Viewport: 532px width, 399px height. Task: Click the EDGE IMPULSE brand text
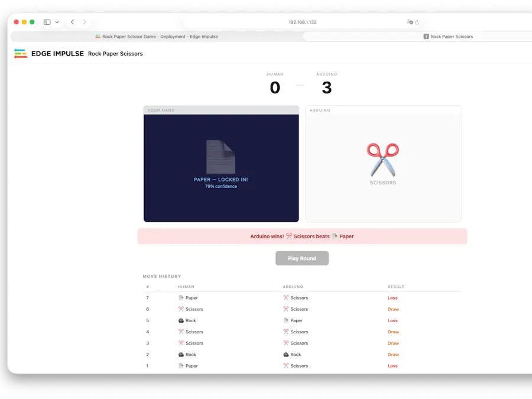[x=57, y=54]
